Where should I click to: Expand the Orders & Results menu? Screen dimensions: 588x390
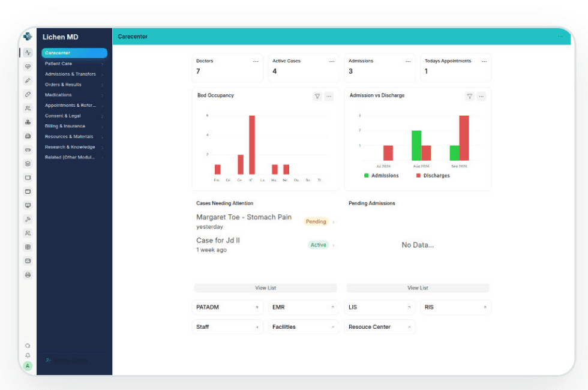[74, 85]
